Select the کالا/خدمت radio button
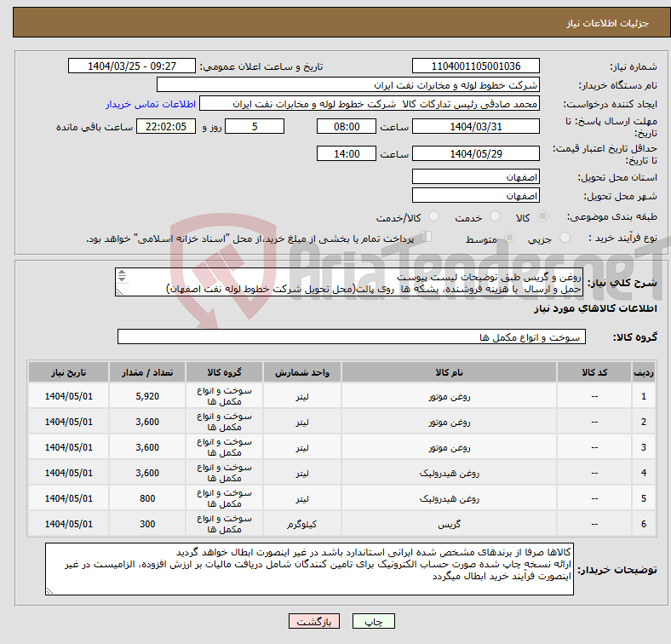This screenshot has height=644, width=671. [434, 216]
